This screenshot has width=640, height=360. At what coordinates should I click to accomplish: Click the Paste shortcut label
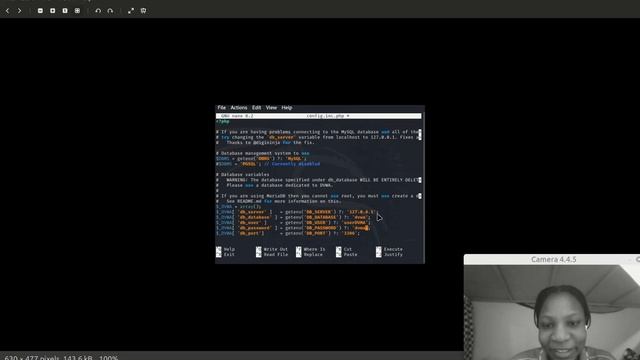350,254
